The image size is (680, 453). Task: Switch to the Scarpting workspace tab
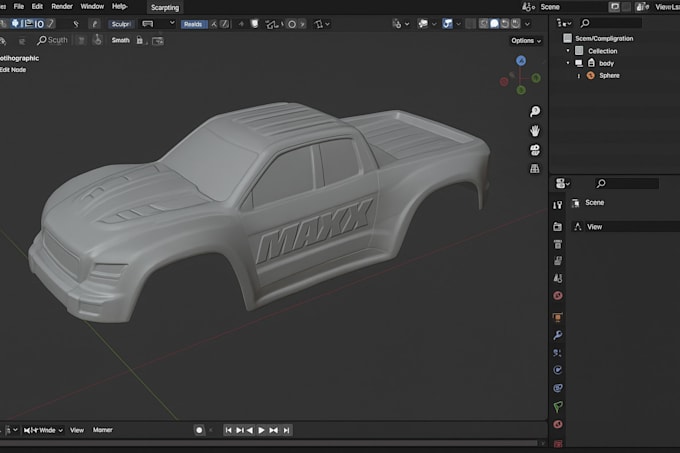click(165, 7)
